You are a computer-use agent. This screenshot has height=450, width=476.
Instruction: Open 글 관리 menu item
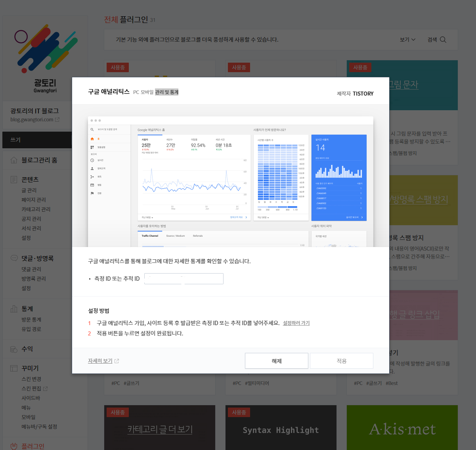click(x=29, y=190)
